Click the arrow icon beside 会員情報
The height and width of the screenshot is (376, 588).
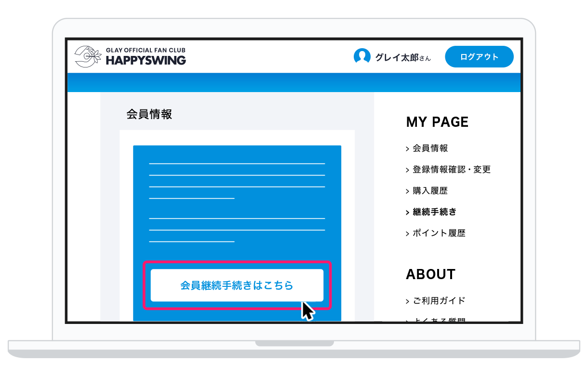point(408,149)
